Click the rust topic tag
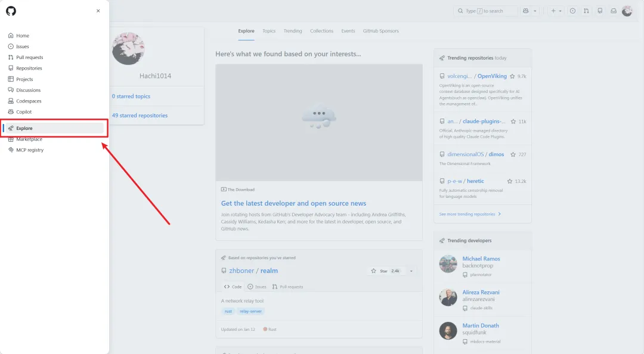Viewport: 644px width, 354px height. click(228, 311)
